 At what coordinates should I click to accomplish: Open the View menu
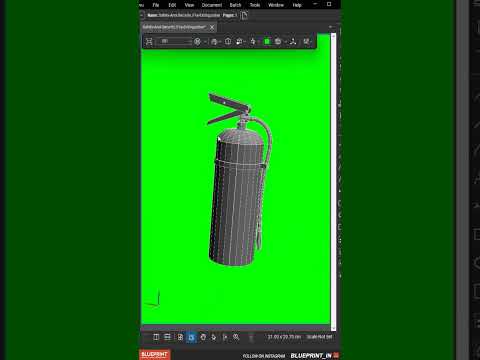(x=189, y=5)
